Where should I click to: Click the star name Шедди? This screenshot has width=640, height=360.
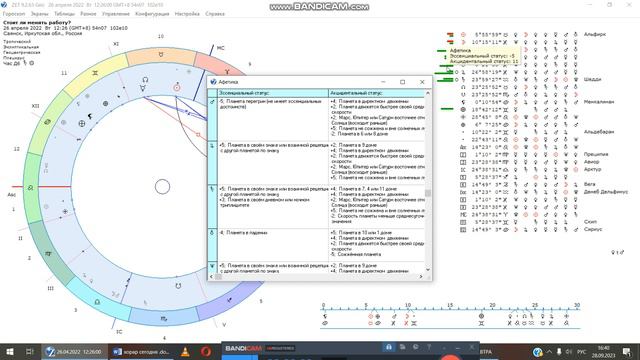pos(592,79)
